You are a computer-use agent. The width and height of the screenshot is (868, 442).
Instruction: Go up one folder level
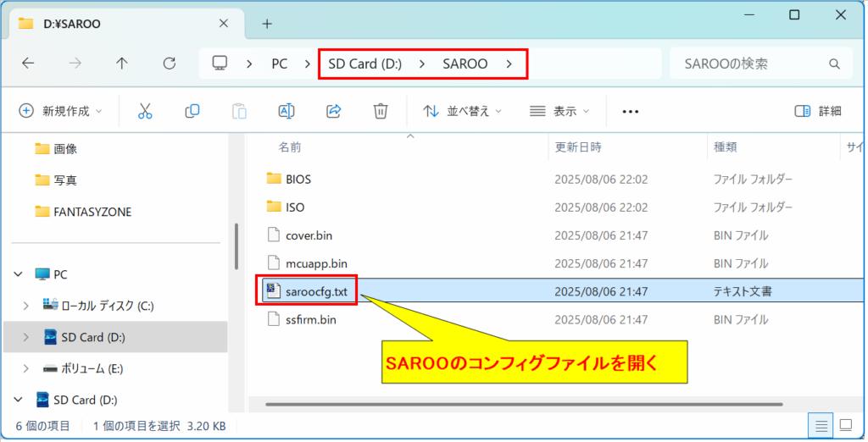(x=122, y=64)
